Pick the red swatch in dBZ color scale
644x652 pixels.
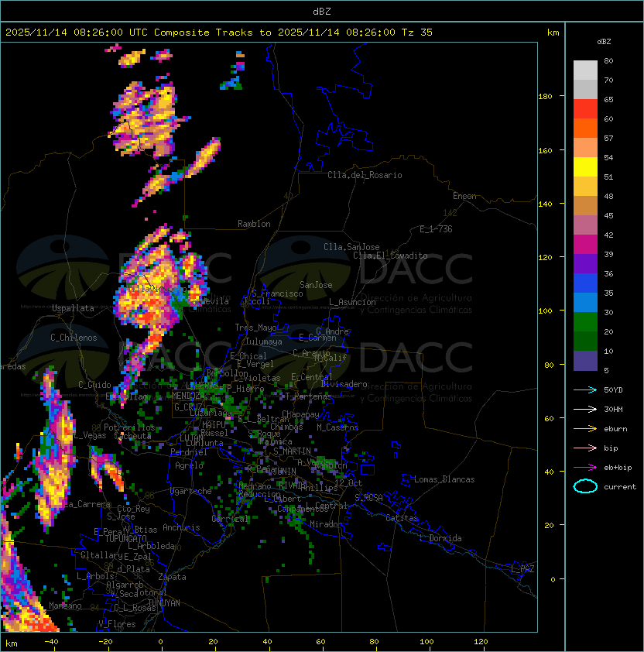(585, 109)
